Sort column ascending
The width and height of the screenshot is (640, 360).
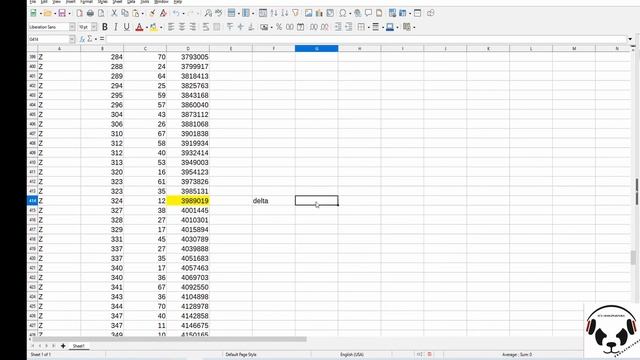[x=274, y=13]
